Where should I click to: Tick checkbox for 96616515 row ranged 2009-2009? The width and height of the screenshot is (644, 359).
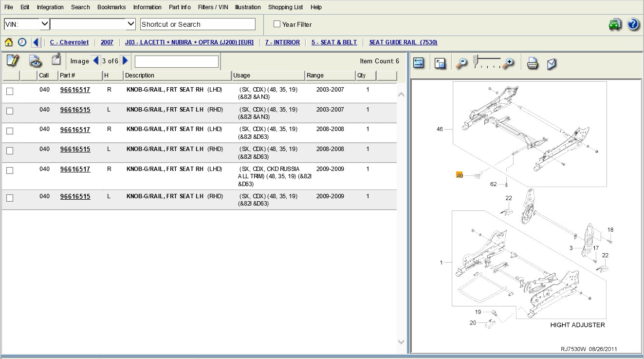tap(10, 198)
